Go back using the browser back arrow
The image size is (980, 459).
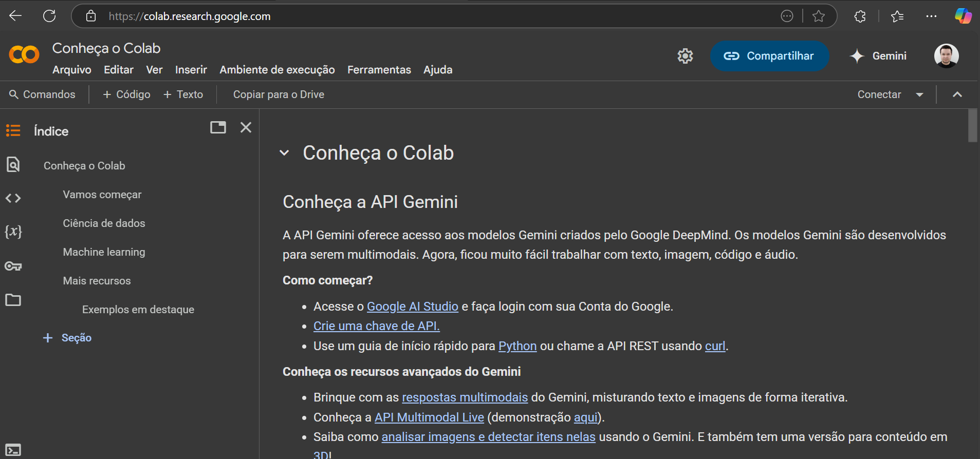(x=15, y=16)
